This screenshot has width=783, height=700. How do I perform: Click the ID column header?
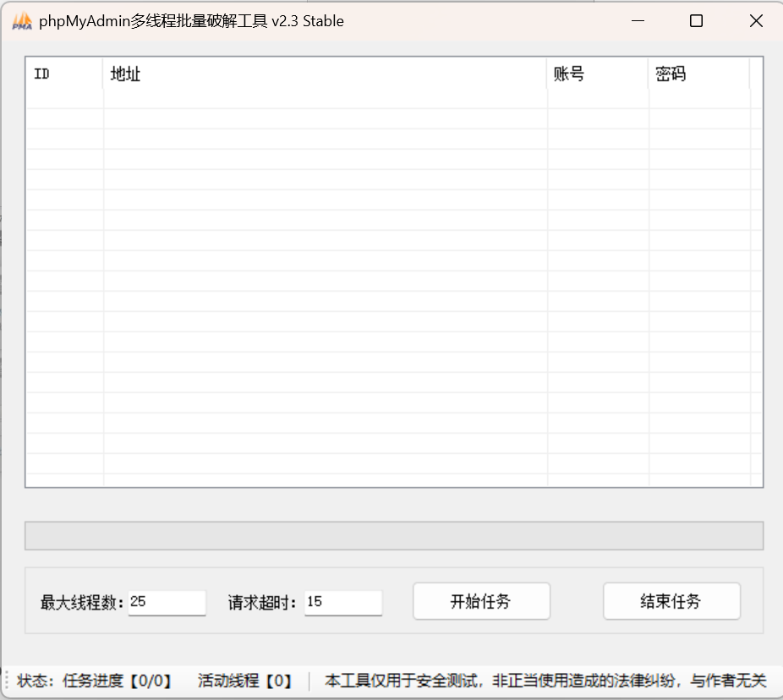point(64,74)
